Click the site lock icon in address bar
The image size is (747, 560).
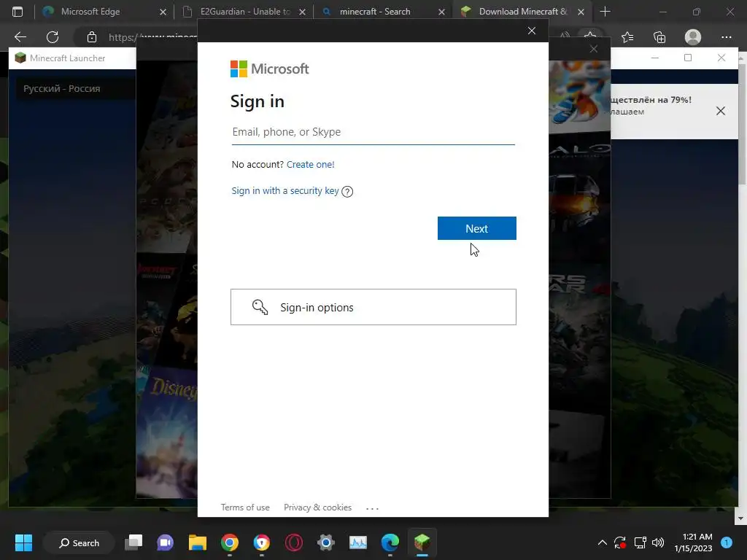coord(92,37)
